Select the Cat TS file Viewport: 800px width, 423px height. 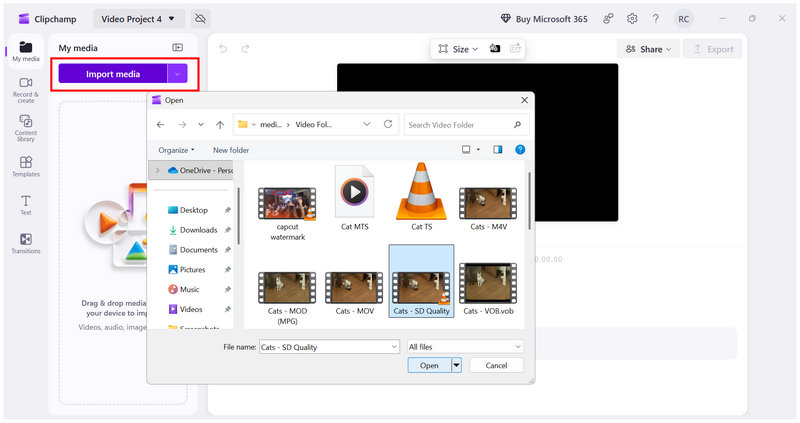click(421, 198)
